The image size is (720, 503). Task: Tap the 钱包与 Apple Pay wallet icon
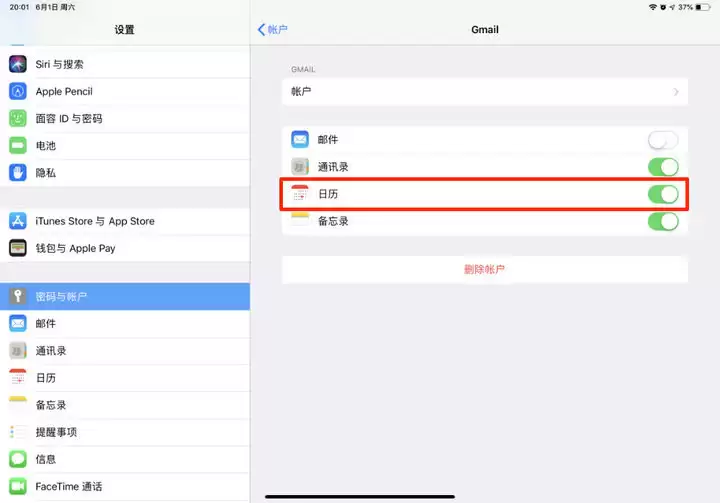[18, 248]
